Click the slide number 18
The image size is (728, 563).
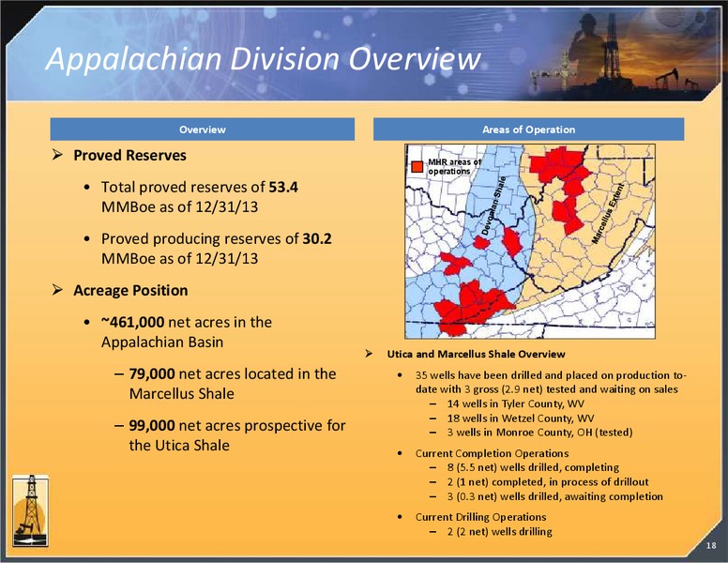coord(711,545)
